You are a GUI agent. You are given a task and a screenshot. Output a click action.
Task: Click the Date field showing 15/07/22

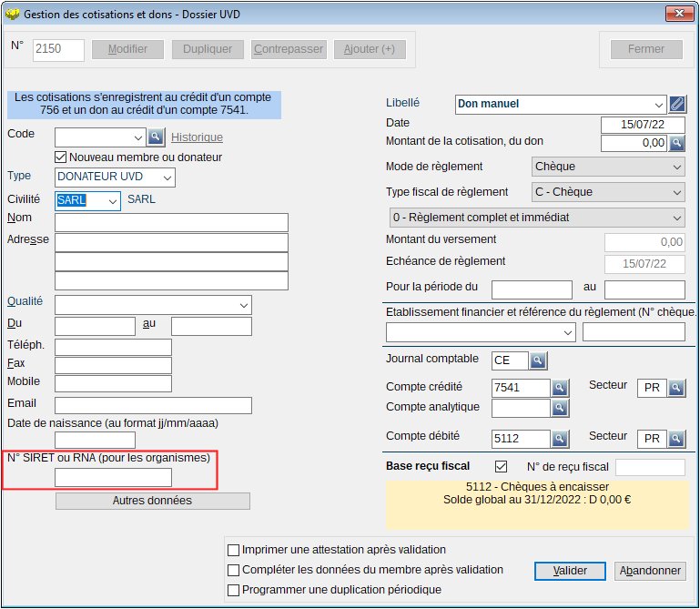pos(643,125)
